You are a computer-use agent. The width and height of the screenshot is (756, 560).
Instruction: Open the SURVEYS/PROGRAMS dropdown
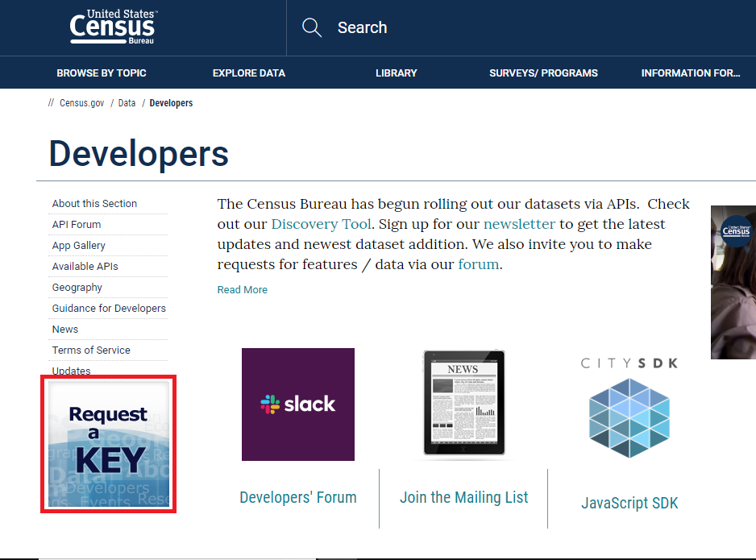click(543, 73)
